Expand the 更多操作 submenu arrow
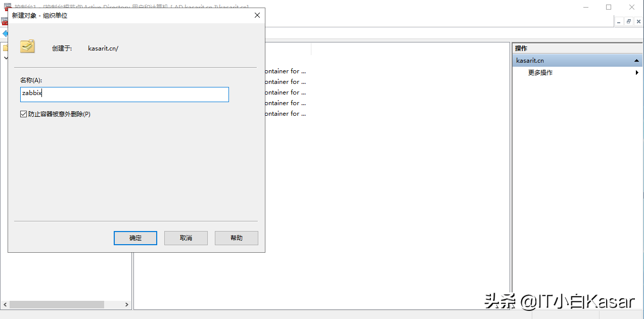 point(637,73)
